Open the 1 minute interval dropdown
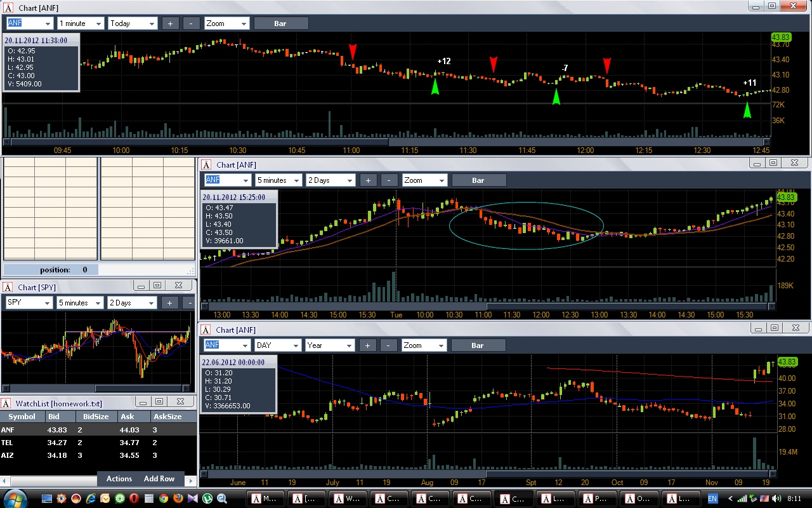Screen dimensions: 812x508 (80, 23)
